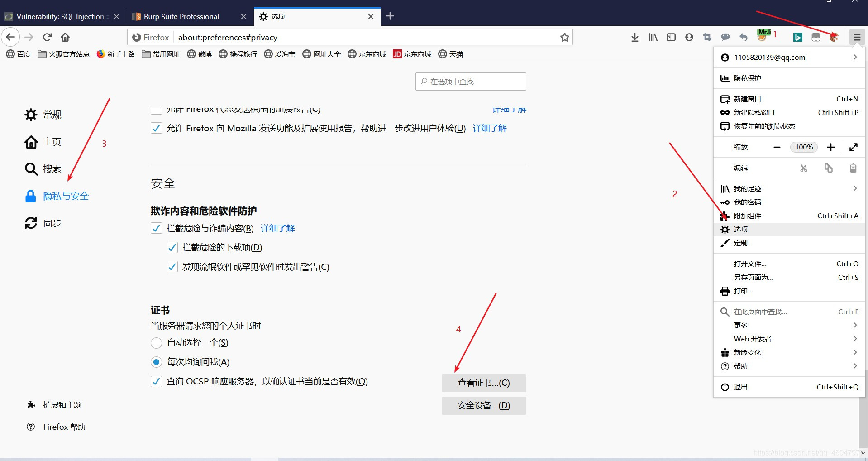Choose 定制... menu entry
Viewport: 868px width, 461px height.
pos(789,243)
